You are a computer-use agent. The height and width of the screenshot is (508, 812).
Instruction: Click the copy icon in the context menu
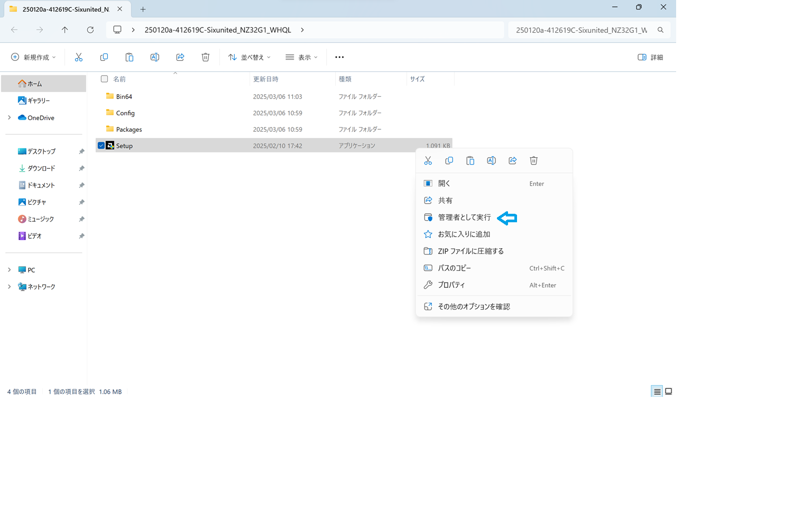pos(449,161)
